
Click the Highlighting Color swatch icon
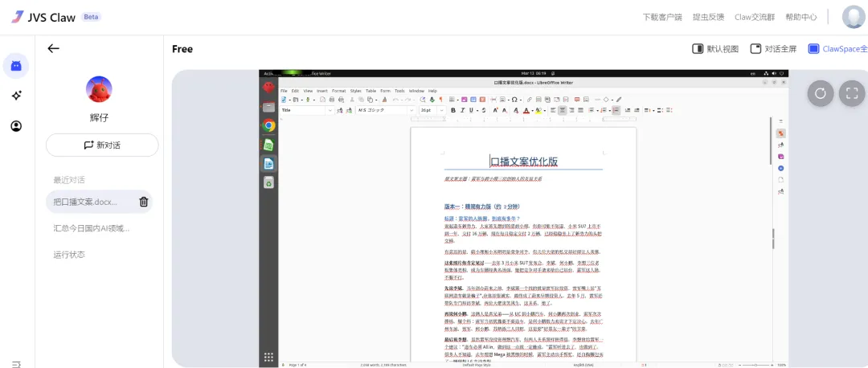pos(538,110)
